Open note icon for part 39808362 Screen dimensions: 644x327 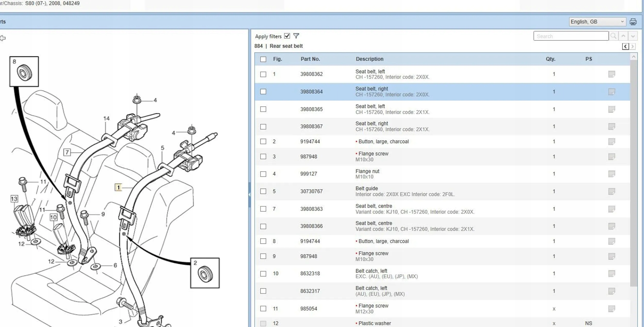click(612, 74)
